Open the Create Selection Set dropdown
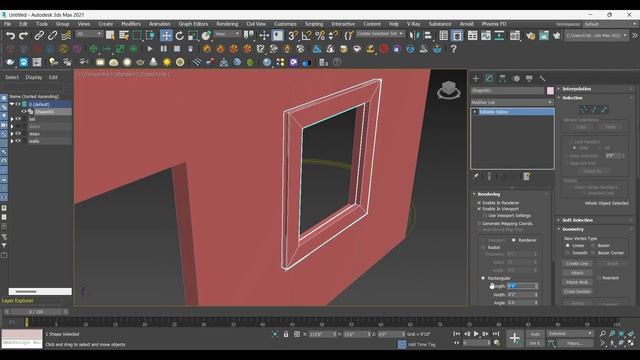 (x=380, y=34)
